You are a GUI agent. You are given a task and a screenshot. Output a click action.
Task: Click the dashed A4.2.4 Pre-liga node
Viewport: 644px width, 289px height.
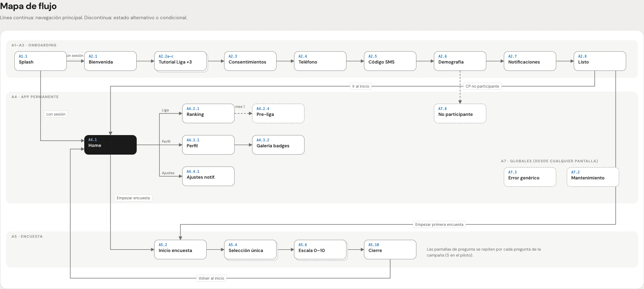(x=278, y=113)
